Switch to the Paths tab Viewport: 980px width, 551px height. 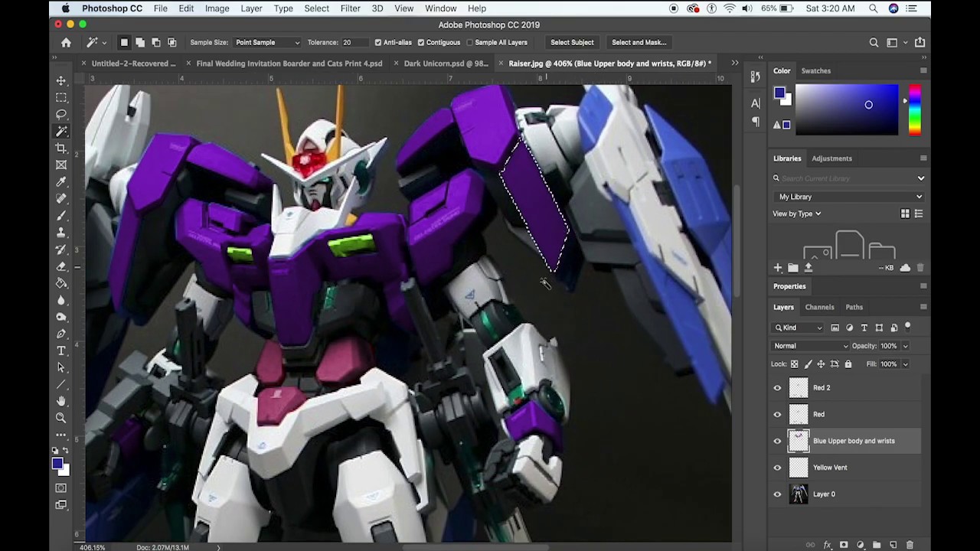(854, 308)
